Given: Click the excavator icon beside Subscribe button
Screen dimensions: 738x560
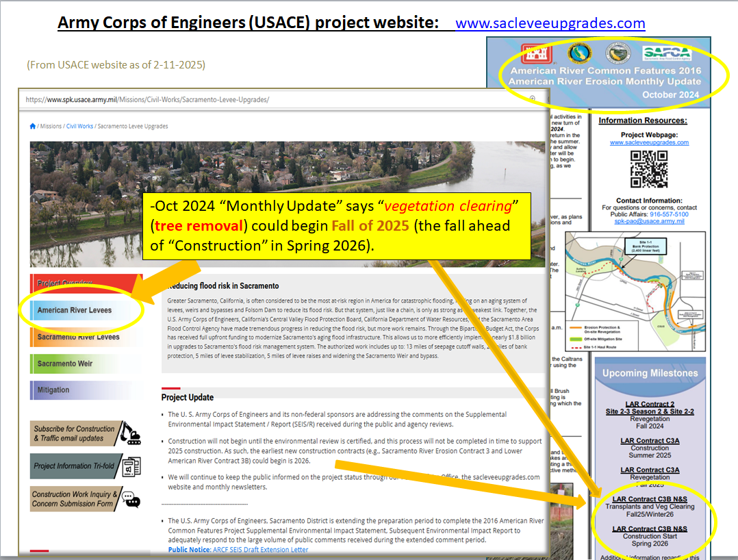Looking at the screenshot, I should point(130,433).
